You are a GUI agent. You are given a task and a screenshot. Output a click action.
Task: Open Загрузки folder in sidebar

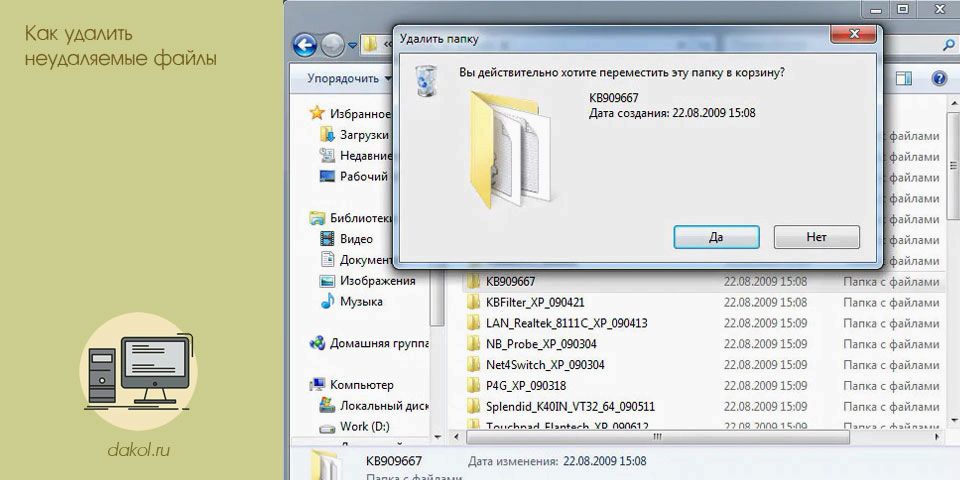point(364,135)
